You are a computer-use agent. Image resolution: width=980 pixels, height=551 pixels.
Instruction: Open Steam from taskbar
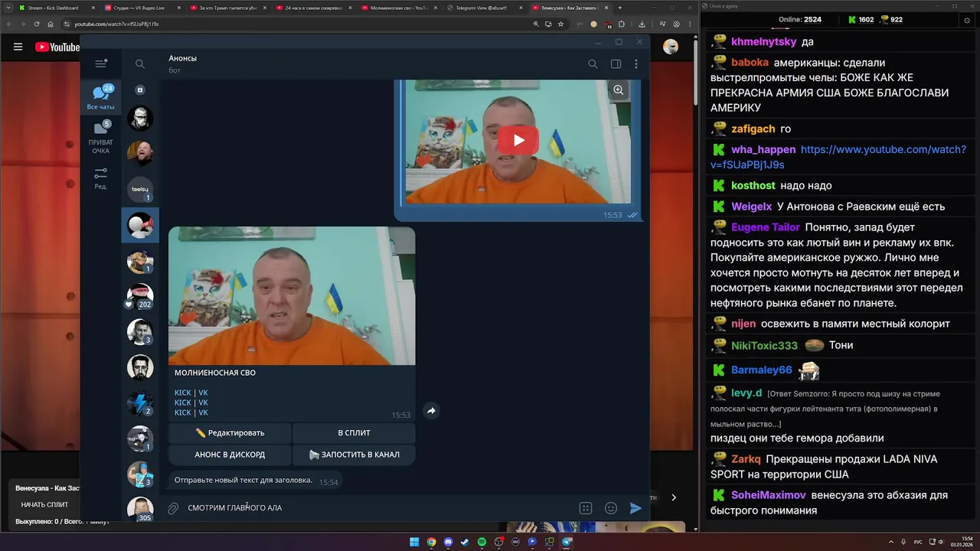(465, 542)
